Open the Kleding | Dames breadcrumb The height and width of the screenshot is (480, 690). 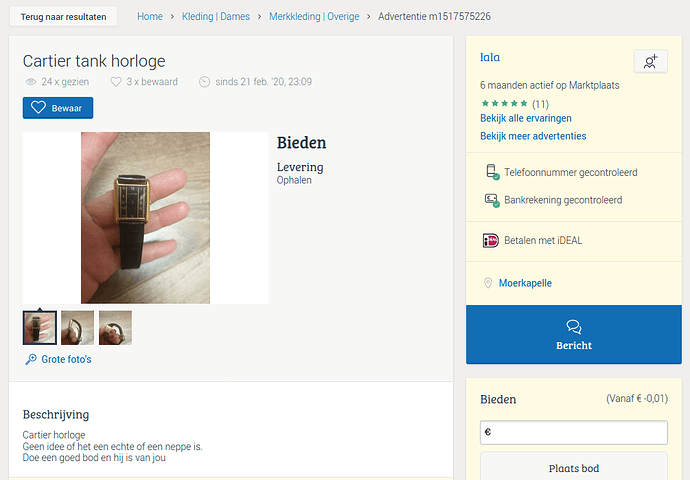click(216, 17)
